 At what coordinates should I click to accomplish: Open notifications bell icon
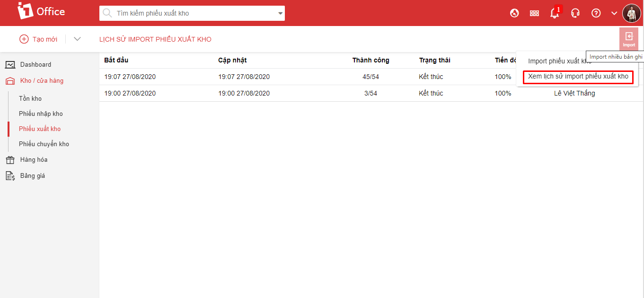(555, 13)
